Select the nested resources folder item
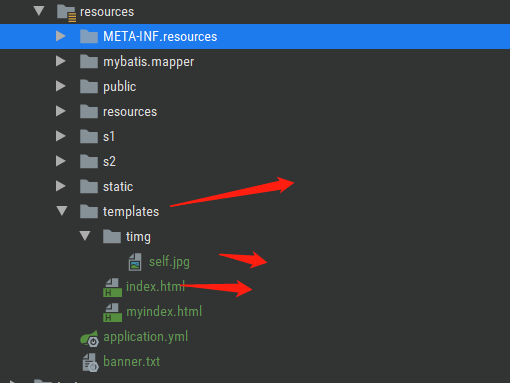This screenshot has width=510, height=383. 130,112
